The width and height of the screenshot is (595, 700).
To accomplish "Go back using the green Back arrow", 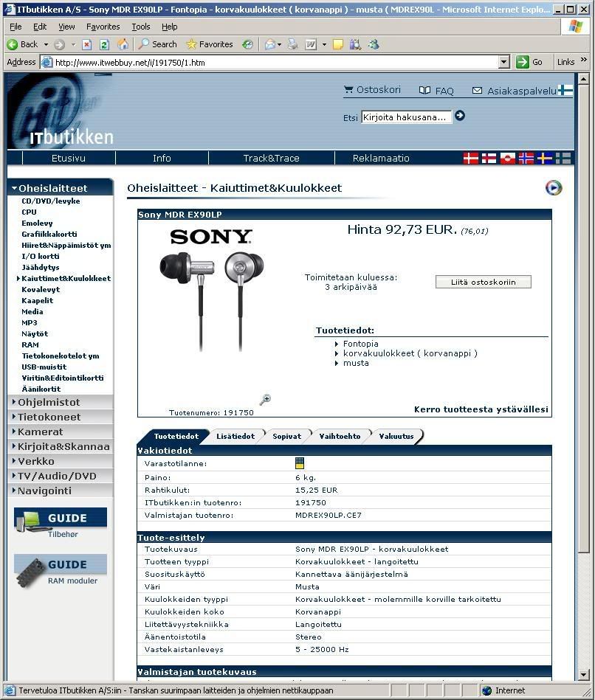I will (22, 44).
